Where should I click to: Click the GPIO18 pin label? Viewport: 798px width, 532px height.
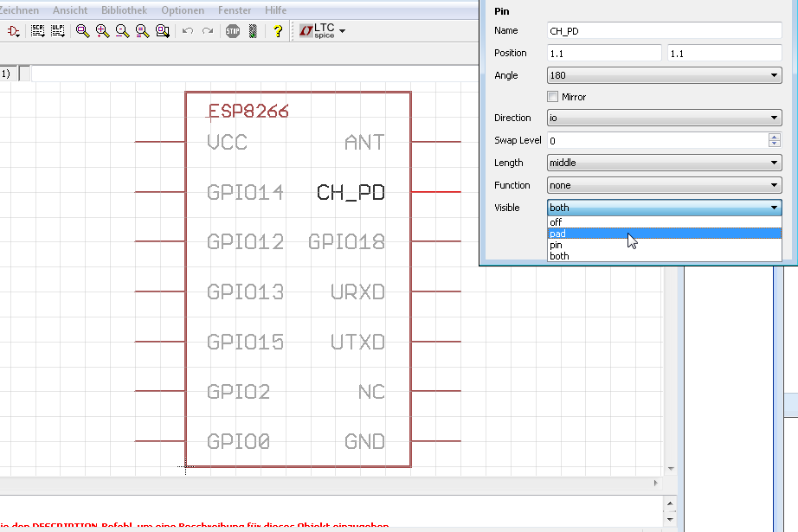pyautogui.click(x=346, y=241)
